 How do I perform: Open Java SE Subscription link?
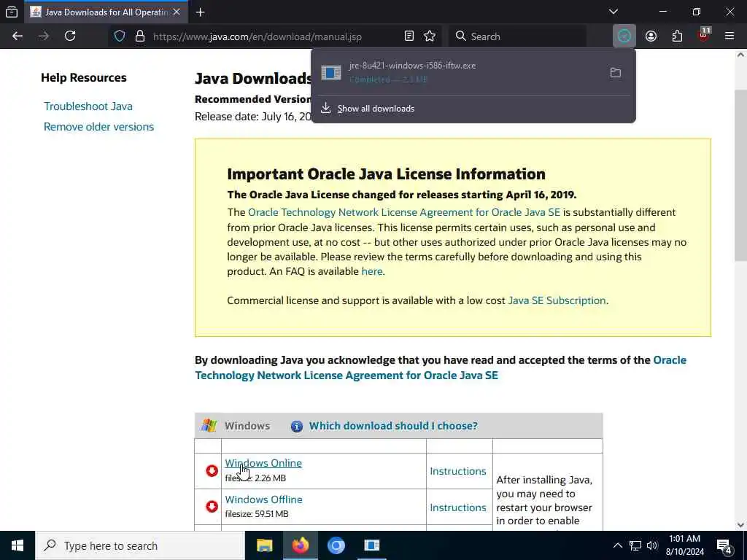click(557, 300)
